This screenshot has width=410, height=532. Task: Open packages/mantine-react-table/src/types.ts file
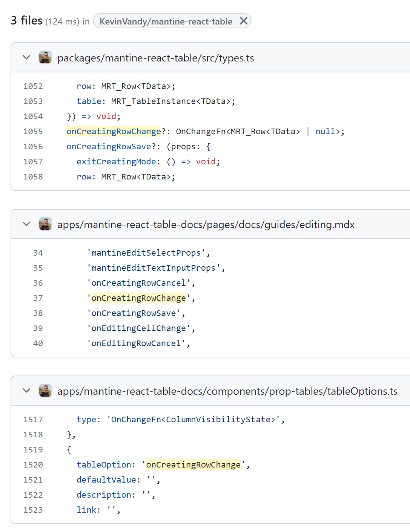tap(155, 58)
